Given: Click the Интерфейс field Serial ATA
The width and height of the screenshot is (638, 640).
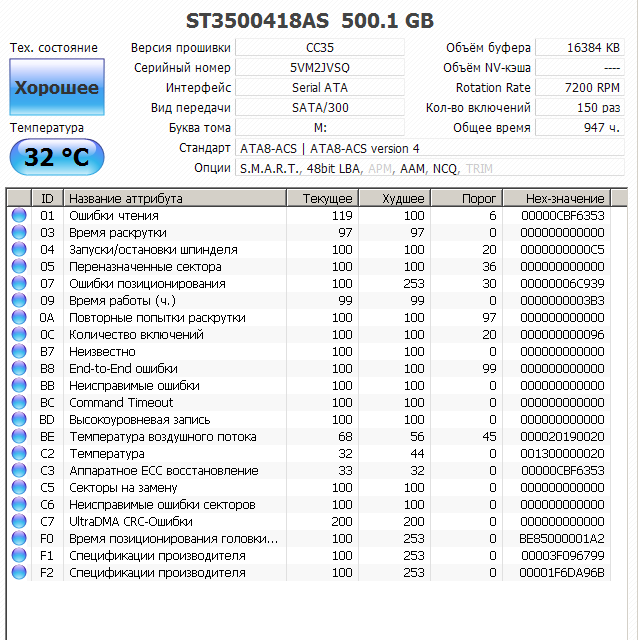Looking at the screenshot, I should 320,88.
